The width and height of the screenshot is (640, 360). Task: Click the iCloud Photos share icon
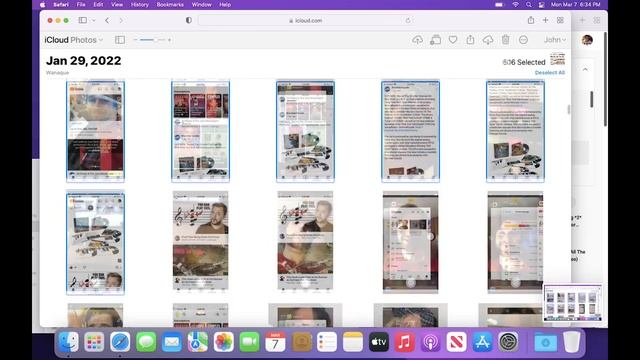pyautogui.click(x=470, y=40)
